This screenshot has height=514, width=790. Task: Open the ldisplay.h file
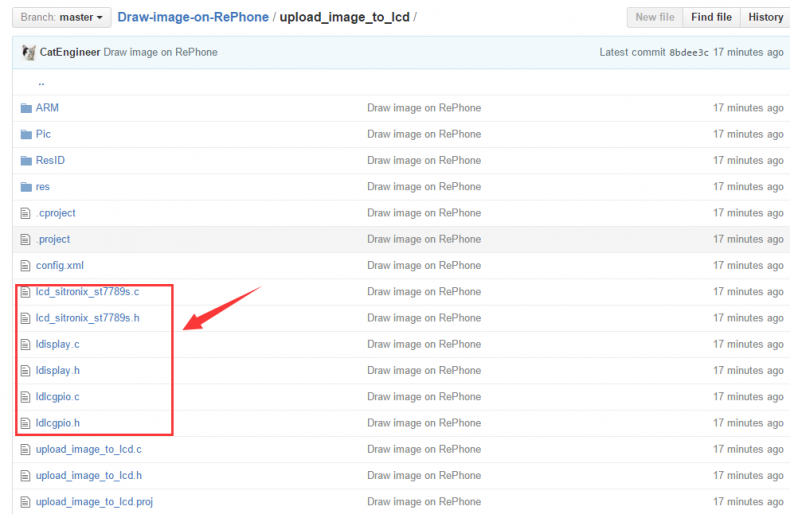pyautogui.click(x=57, y=370)
